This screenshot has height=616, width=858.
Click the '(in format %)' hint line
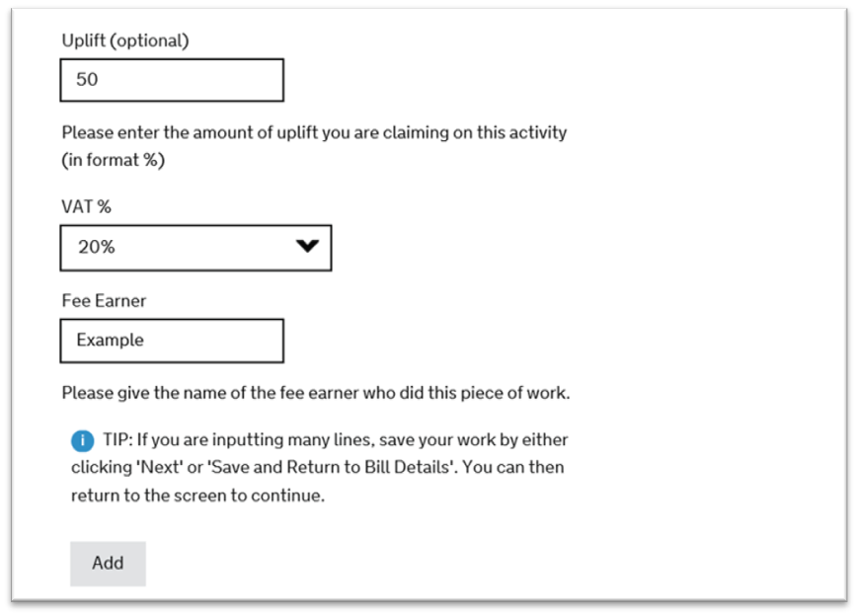113,160
